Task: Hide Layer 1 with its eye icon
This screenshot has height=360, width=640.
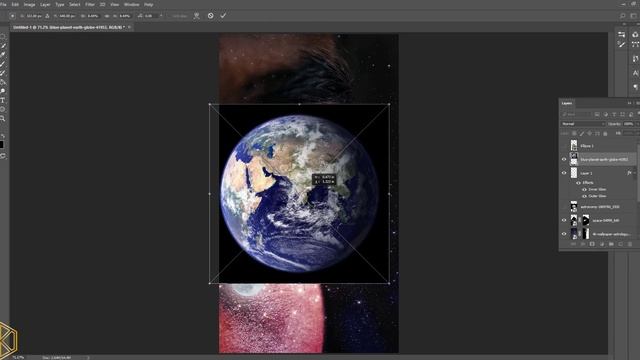Action: 564,173
